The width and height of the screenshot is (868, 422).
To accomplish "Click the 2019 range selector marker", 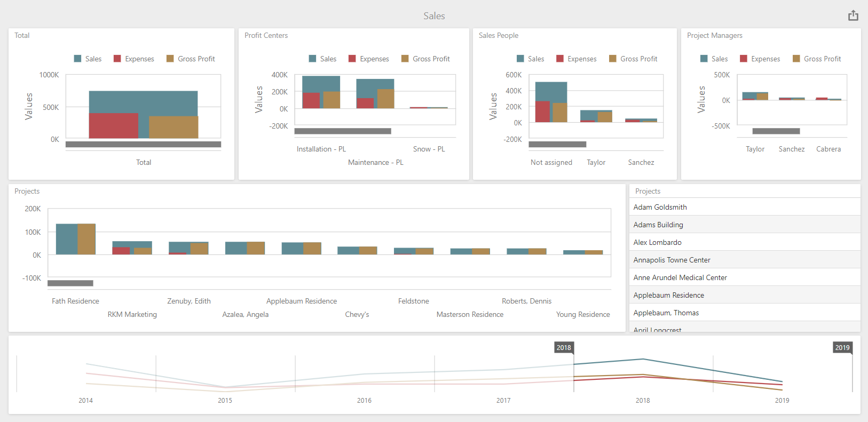I will tap(842, 347).
